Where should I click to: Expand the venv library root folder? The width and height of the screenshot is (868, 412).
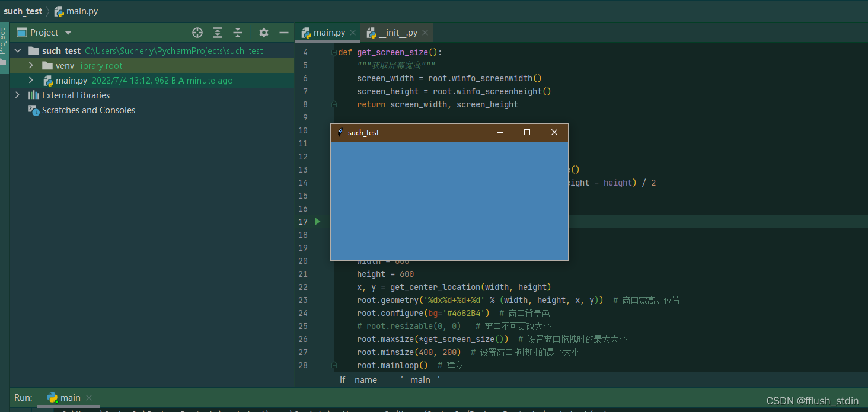(x=31, y=66)
